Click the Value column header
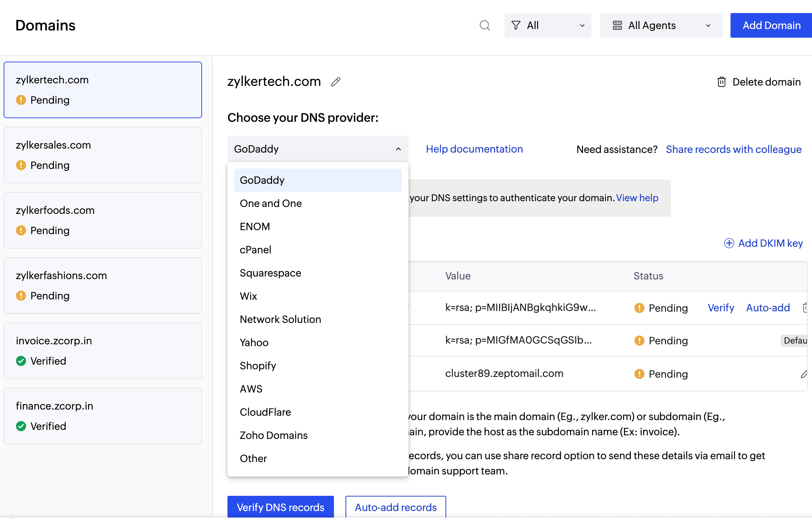This screenshot has height=519, width=812. click(x=458, y=276)
